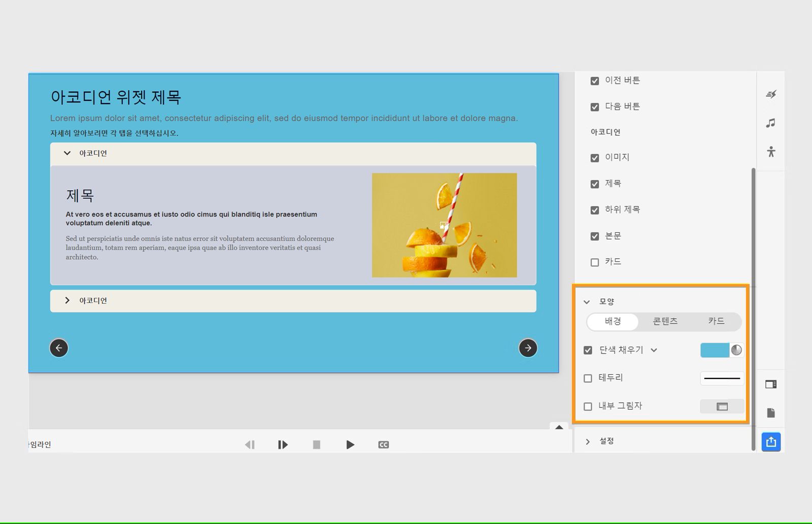Open the notes document icon

(771, 413)
